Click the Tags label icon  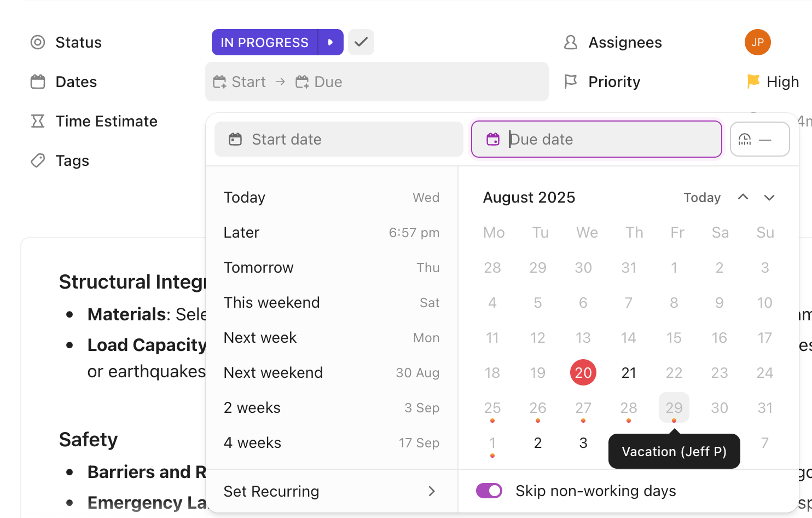[38, 160]
